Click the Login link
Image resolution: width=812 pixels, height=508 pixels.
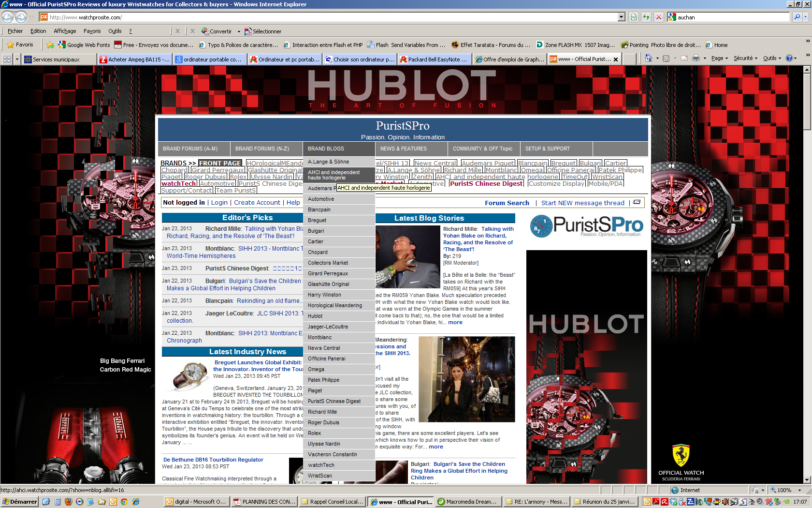219,202
